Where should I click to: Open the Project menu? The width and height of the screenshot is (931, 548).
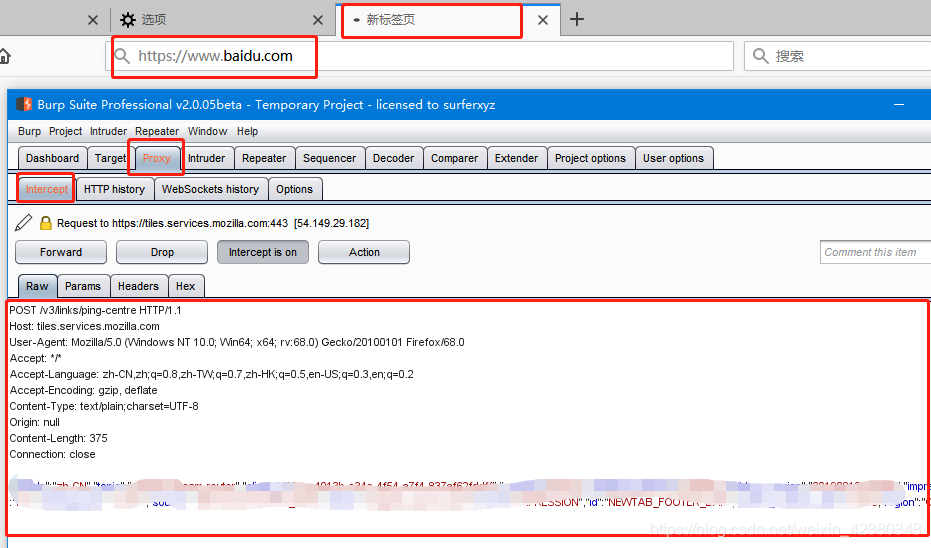pos(65,131)
